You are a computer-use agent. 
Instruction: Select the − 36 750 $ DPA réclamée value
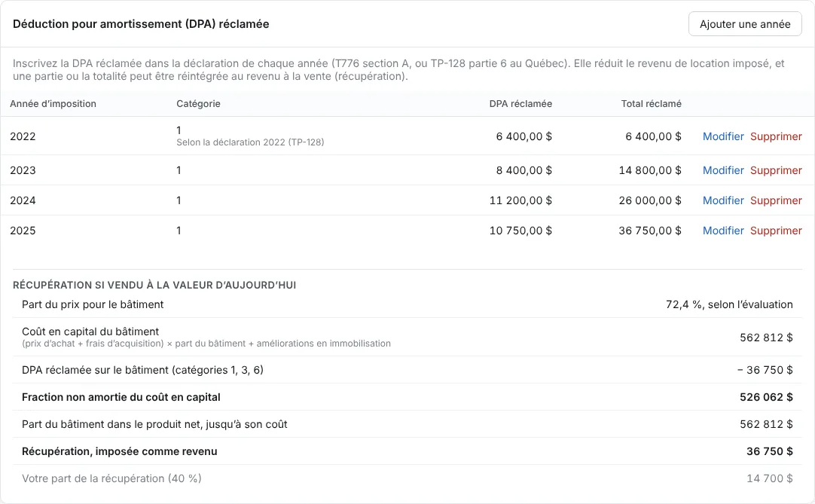pyautogui.click(x=765, y=370)
